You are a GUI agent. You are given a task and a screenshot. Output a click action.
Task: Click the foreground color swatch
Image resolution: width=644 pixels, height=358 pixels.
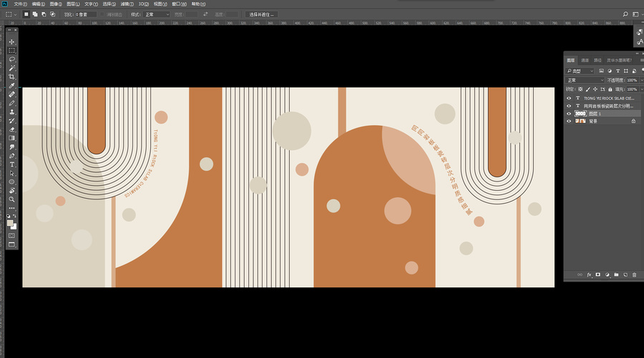10,223
